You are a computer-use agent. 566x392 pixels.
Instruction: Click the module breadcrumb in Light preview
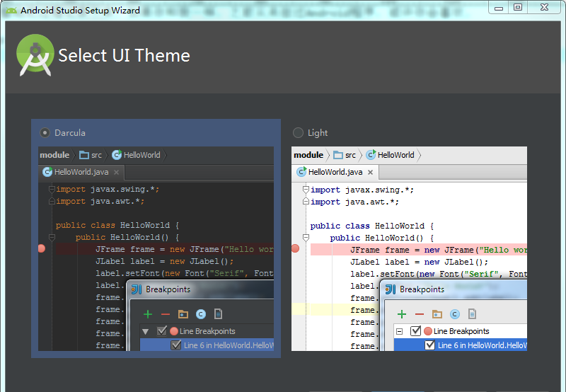coord(308,155)
